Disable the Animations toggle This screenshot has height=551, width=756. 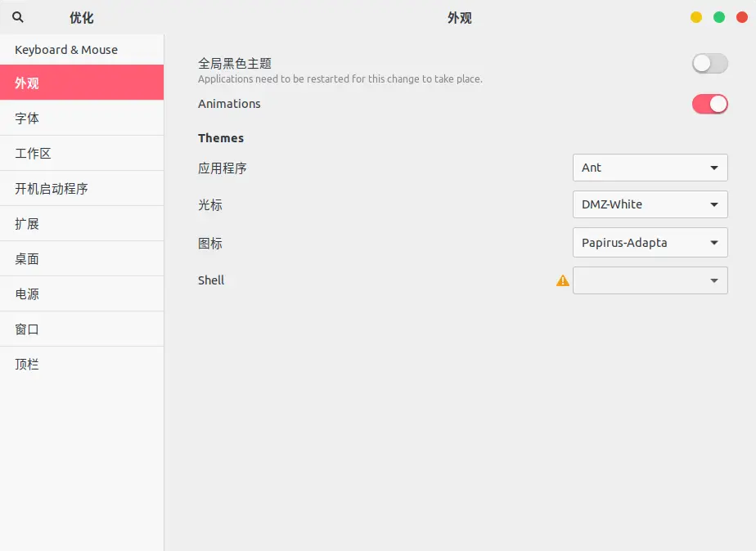(709, 104)
